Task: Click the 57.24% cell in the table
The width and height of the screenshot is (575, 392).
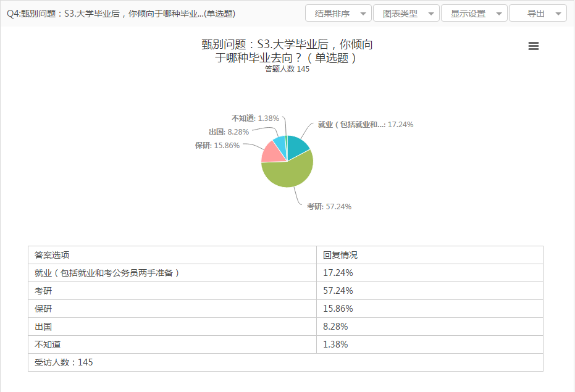Action: (x=338, y=291)
